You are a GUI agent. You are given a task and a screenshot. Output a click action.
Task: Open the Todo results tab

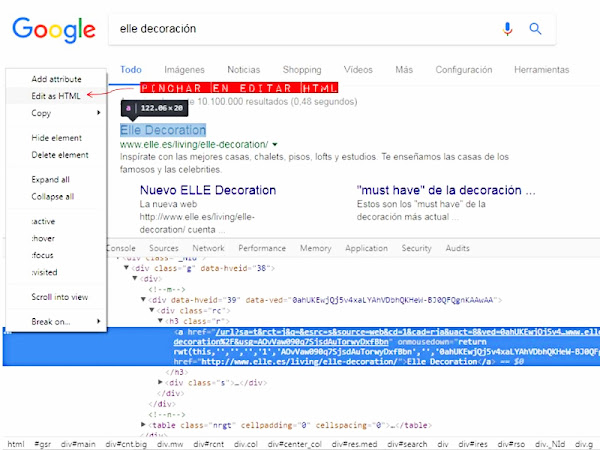131,70
